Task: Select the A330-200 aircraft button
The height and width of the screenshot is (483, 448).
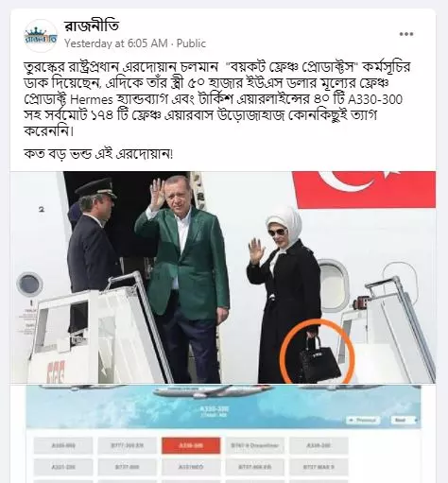Action: [319, 445]
